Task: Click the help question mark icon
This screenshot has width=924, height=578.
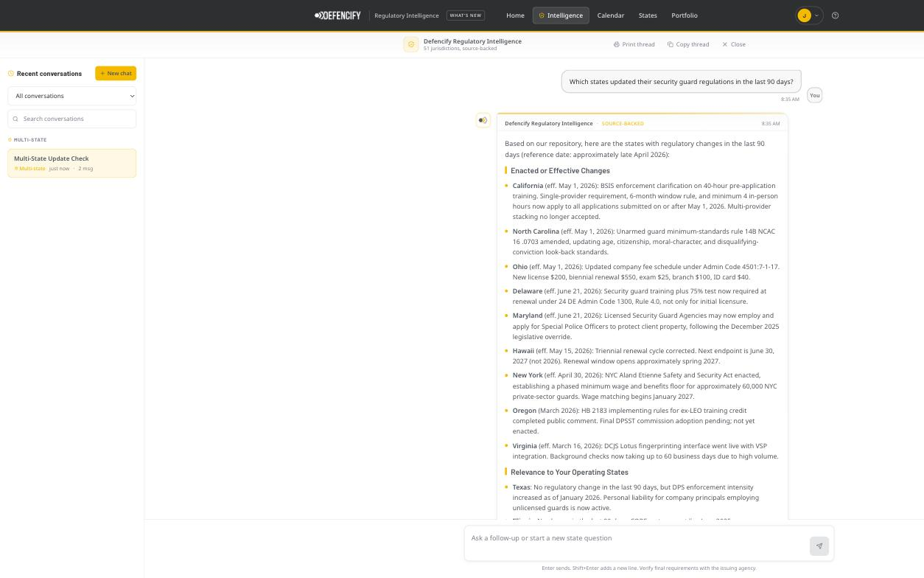Action: (835, 15)
